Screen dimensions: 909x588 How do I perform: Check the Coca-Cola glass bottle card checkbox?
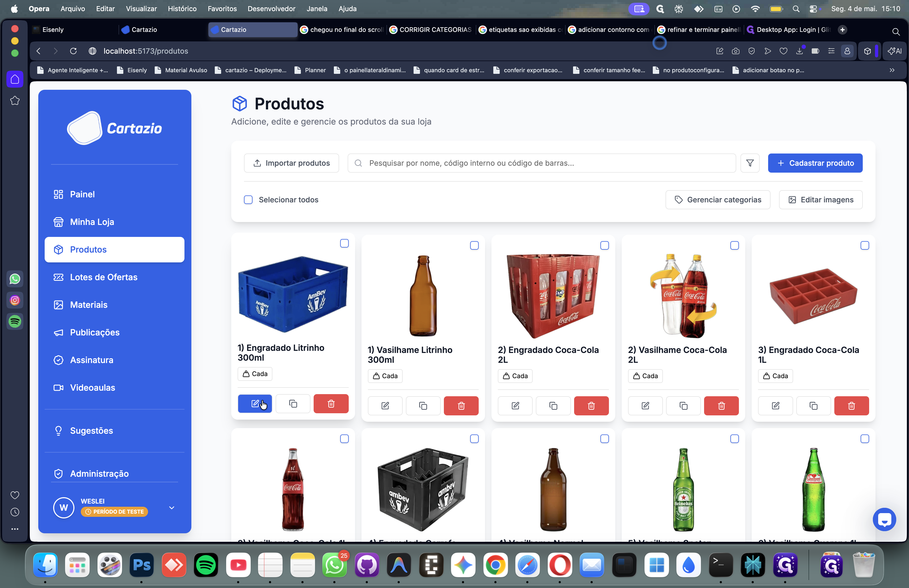(x=344, y=439)
